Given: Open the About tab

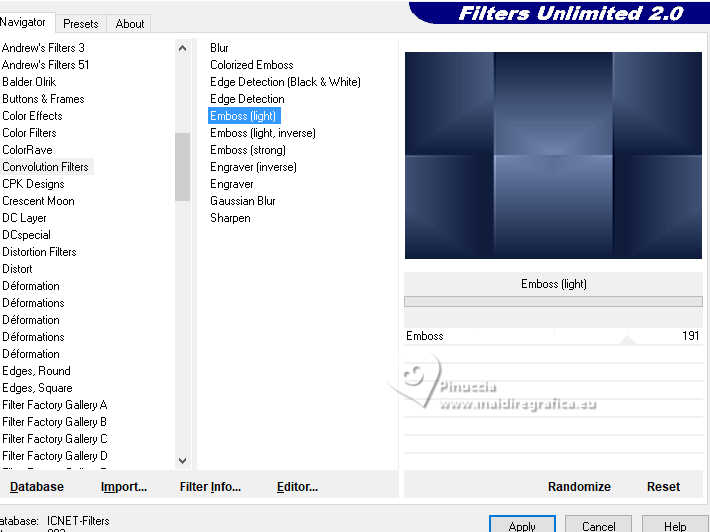Looking at the screenshot, I should pos(130,24).
